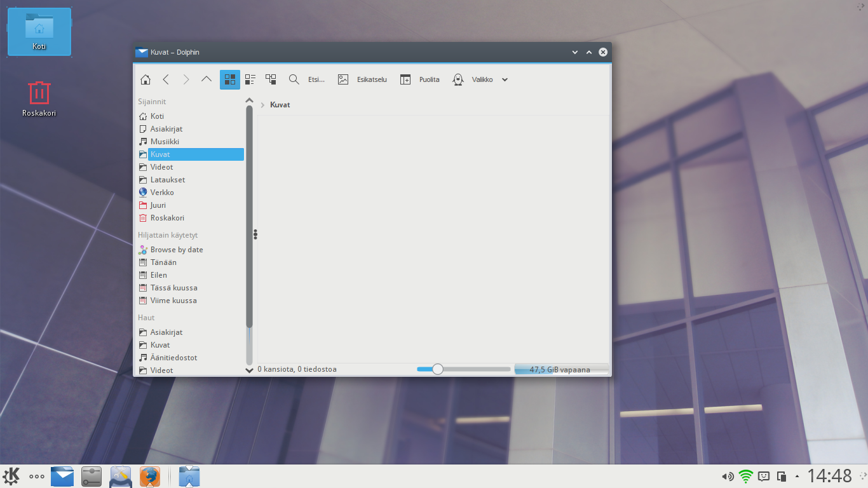The image size is (868, 488).
Task: Split the view with Puolita
Action: point(419,79)
